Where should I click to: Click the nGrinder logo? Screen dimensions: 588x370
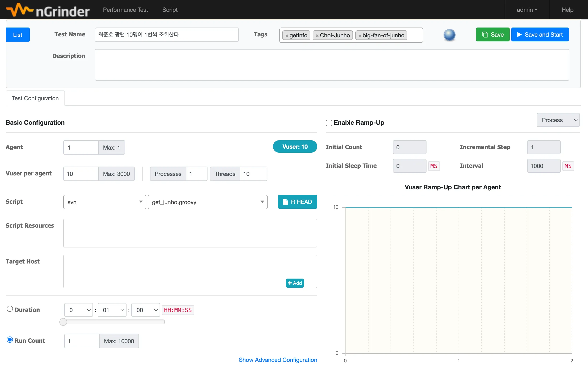48,10
